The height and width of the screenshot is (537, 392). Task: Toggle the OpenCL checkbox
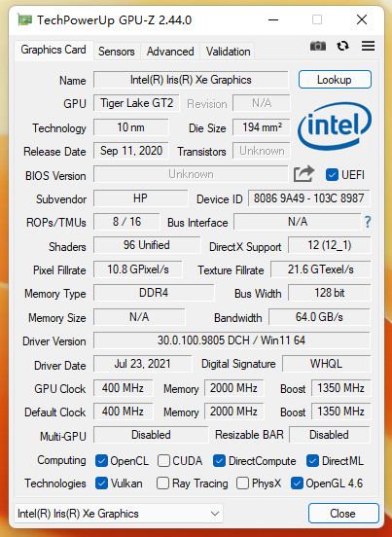coord(101,460)
